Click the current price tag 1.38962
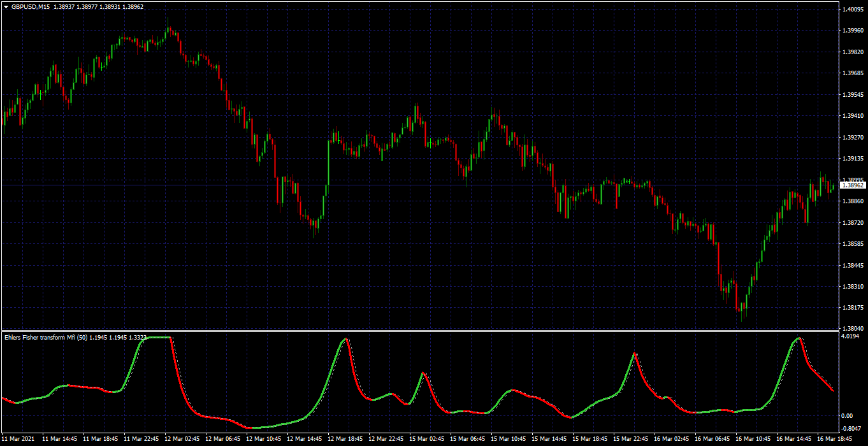Viewport: 868px width, 446px height. (x=853, y=185)
